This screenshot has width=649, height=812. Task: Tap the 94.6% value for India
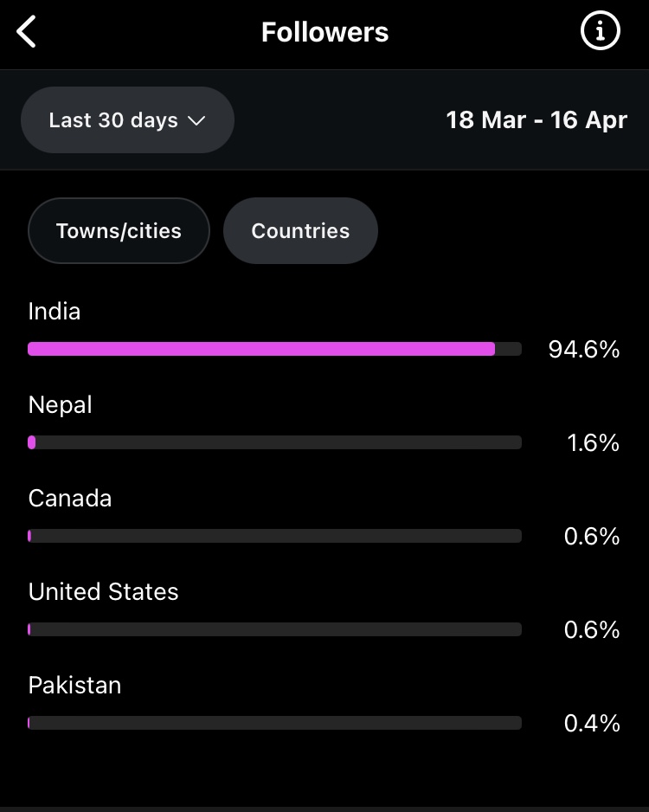click(x=584, y=350)
